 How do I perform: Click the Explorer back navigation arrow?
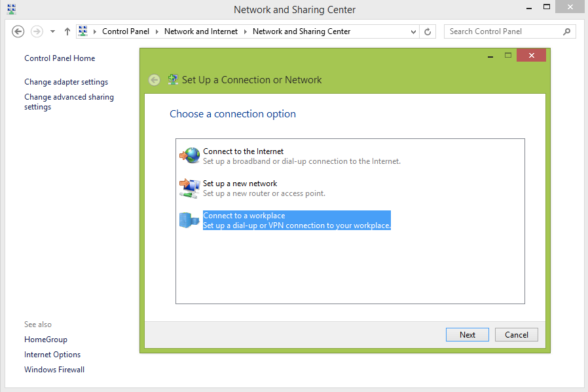click(x=18, y=31)
